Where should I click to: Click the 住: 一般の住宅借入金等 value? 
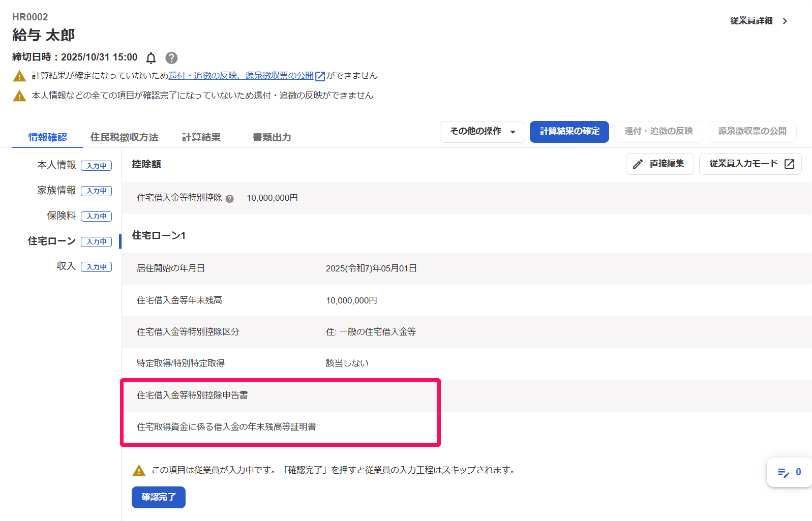[x=371, y=332]
